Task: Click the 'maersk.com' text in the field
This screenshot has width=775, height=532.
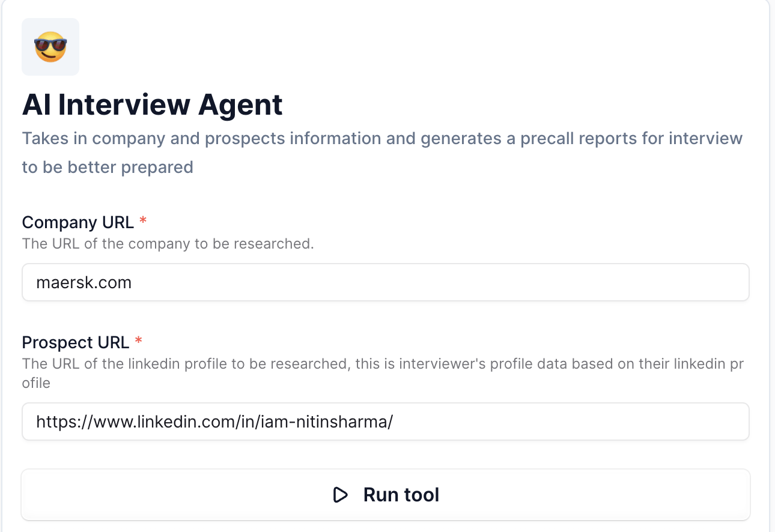Action: pos(84,282)
